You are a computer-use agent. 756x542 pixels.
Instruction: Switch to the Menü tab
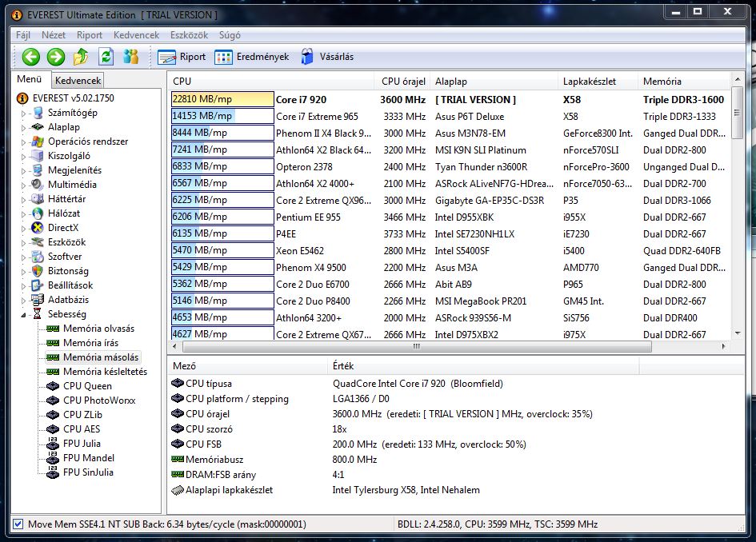click(30, 79)
